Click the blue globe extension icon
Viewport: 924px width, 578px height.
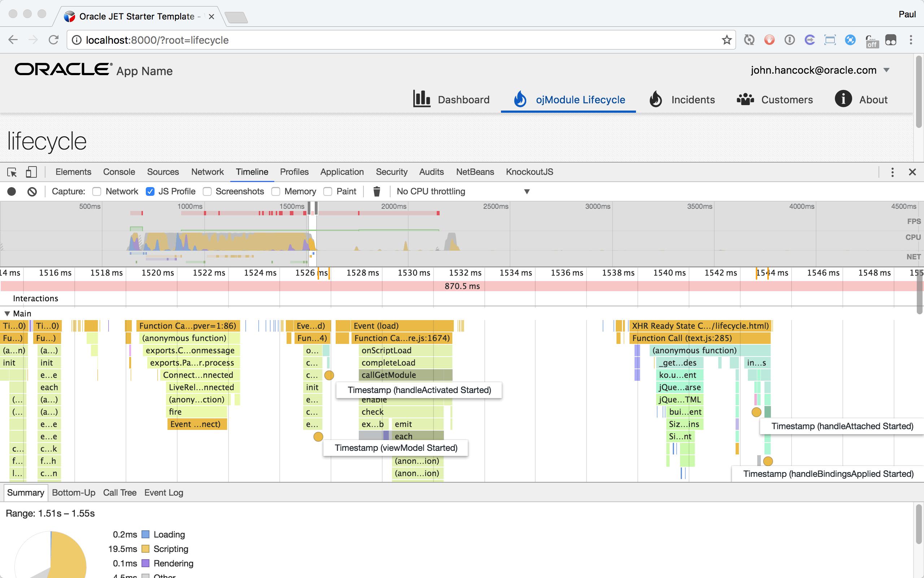point(850,40)
